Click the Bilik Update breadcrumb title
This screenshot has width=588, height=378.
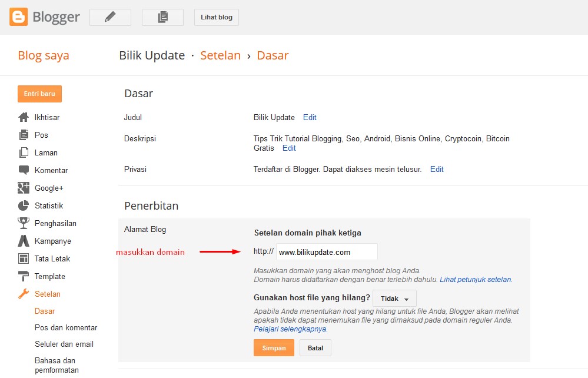(x=152, y=55)
